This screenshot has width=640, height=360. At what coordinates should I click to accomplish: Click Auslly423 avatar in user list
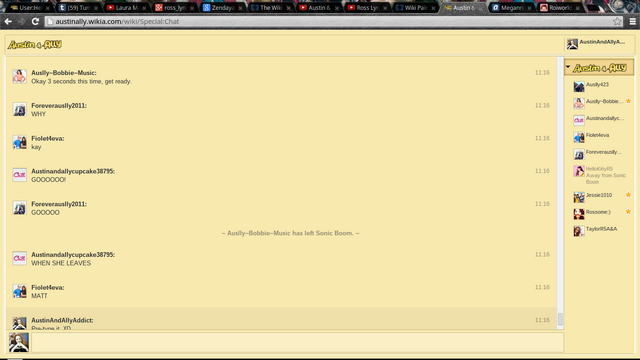point(579,87)
